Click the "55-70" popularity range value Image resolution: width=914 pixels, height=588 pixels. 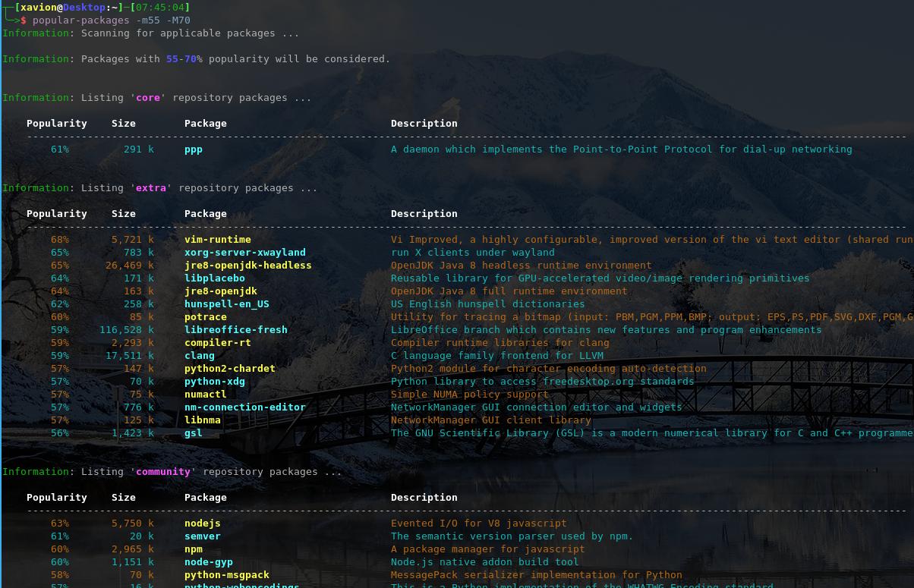pyautogui.click(x=181, y=59)
